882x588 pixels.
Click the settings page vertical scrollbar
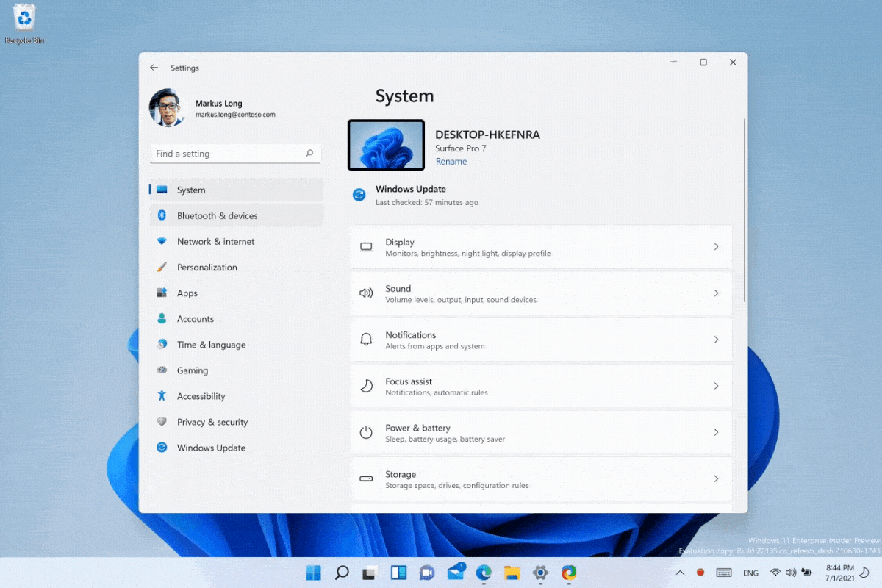[745, 209]
